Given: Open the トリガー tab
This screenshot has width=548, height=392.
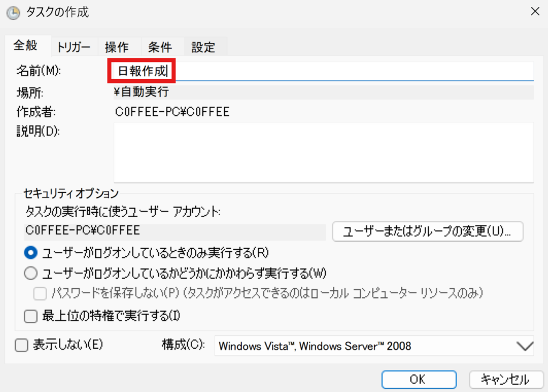Looking at the screenshot, I should coord(74,47).
